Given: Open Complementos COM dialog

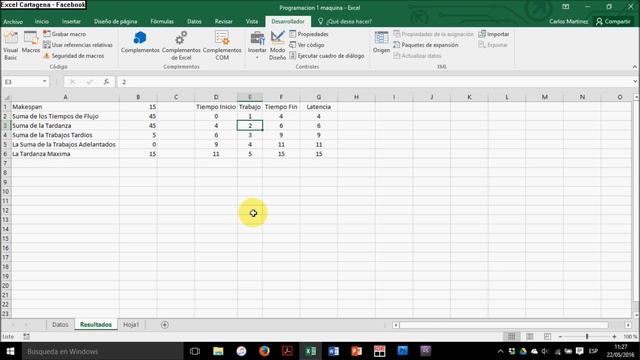Looking at the screenshot, I should click(222, 46).
